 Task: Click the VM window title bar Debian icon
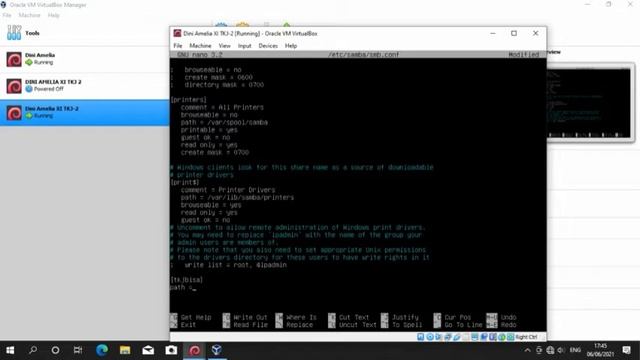(x=177, y=33)
